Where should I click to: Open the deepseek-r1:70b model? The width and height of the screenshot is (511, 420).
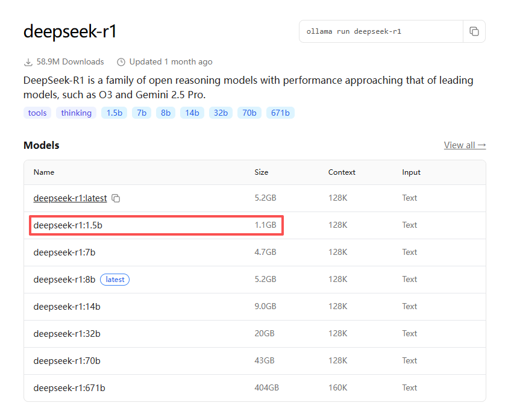point(67,361)
